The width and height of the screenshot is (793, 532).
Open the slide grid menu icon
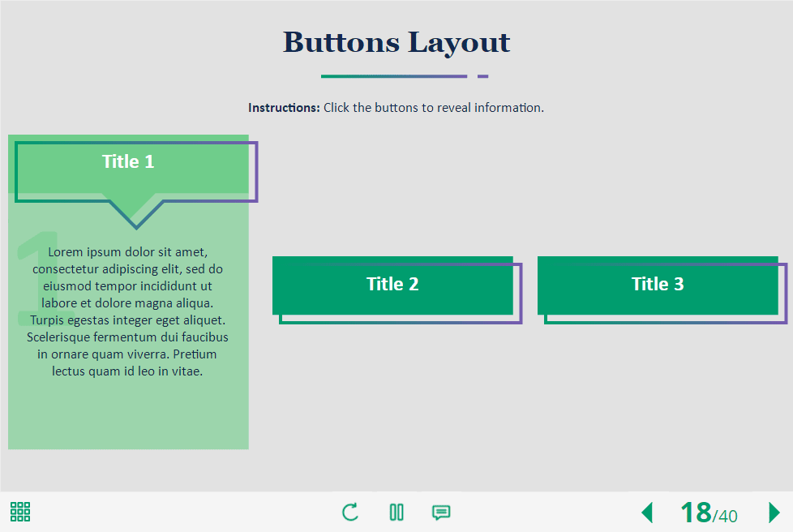(20, 512)
